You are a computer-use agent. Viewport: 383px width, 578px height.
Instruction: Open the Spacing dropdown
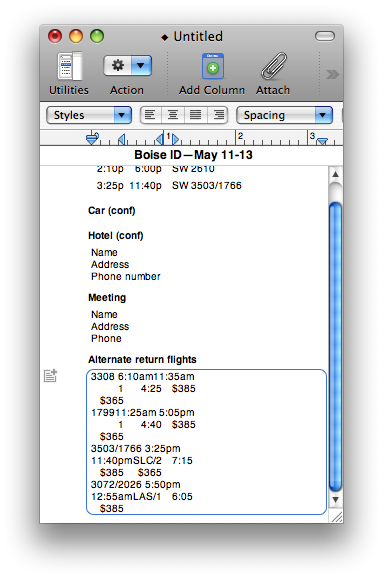click(284, 115)
